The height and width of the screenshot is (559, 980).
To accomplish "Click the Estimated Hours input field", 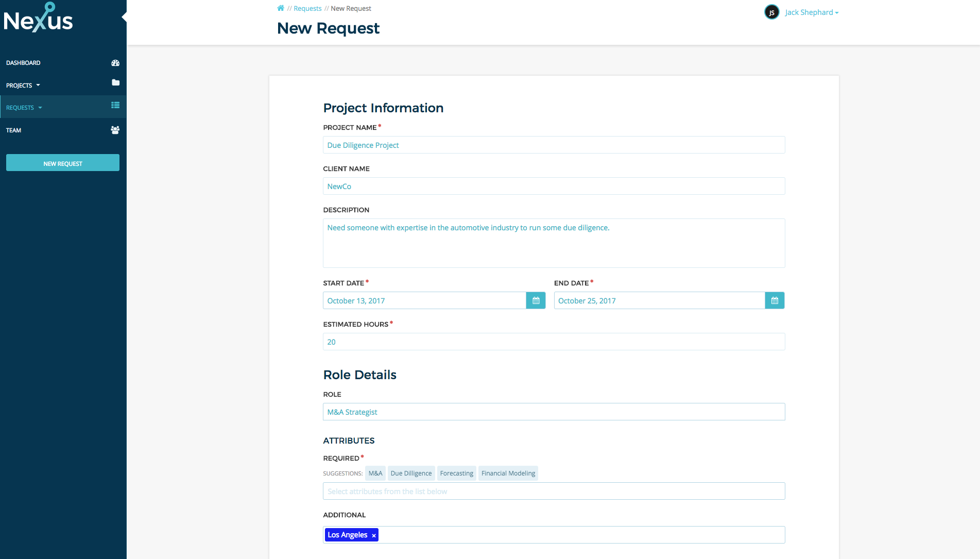I will point(554,342).
